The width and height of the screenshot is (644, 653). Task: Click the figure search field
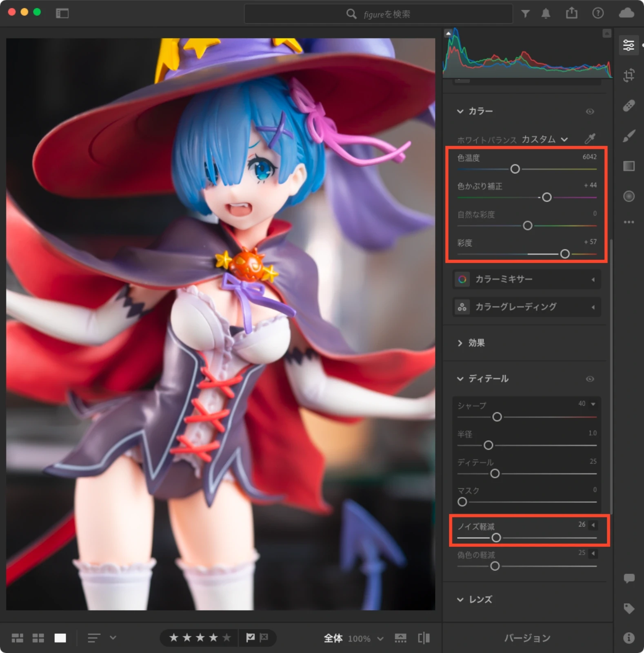(378, 14)
